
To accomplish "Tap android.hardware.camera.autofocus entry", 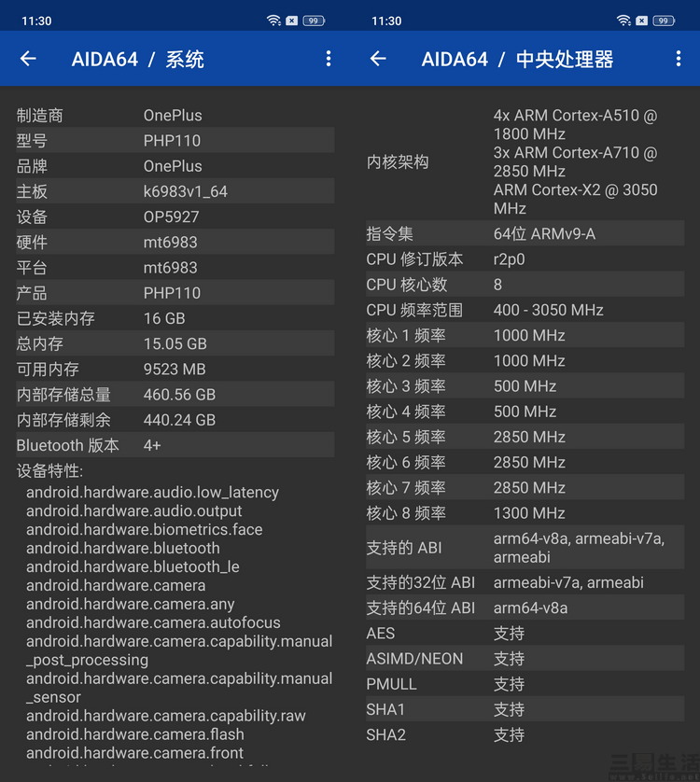I will click(153, 623).
